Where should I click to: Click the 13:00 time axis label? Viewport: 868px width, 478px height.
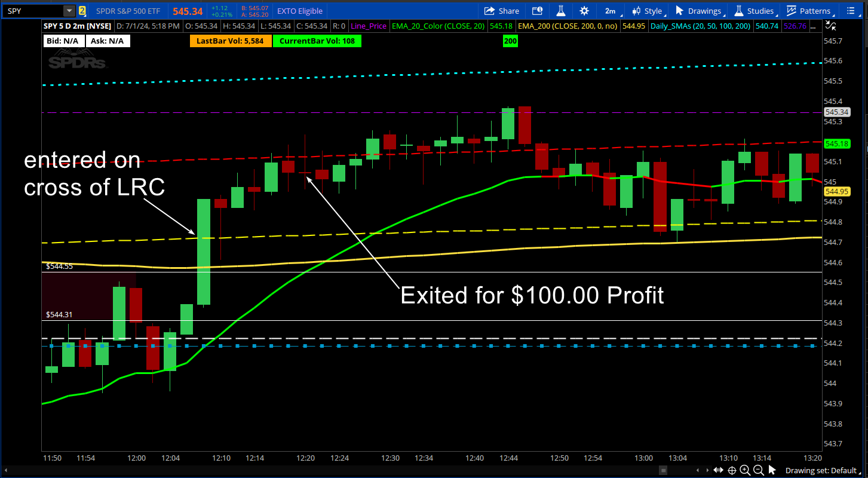pos(644,458)
